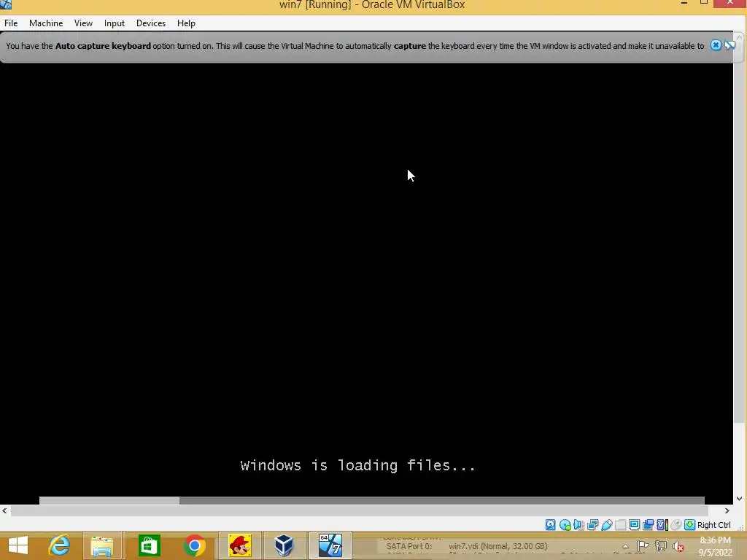This screenshot has width=747, height=560.
Task: Click the muted volume tray icon
Action: [x=678, y=546]
